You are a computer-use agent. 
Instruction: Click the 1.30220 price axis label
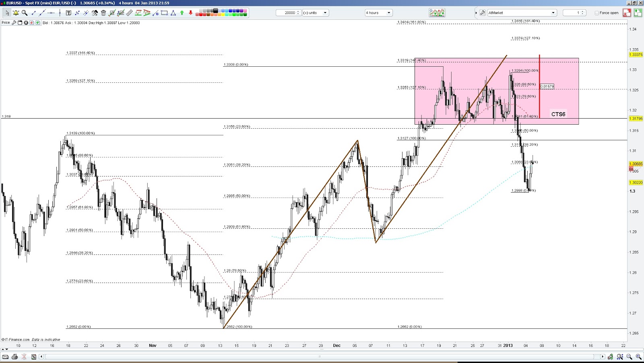coord(636,183)
